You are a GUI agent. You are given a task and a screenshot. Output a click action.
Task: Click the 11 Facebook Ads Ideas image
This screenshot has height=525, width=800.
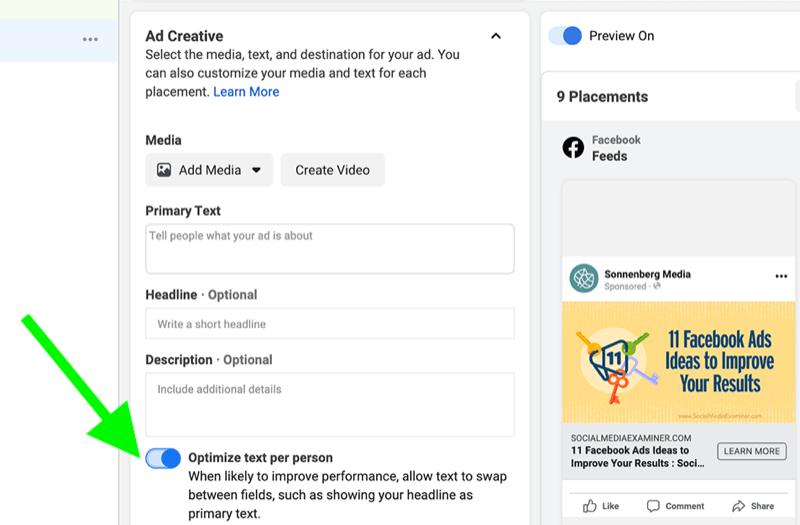point(679,362)
